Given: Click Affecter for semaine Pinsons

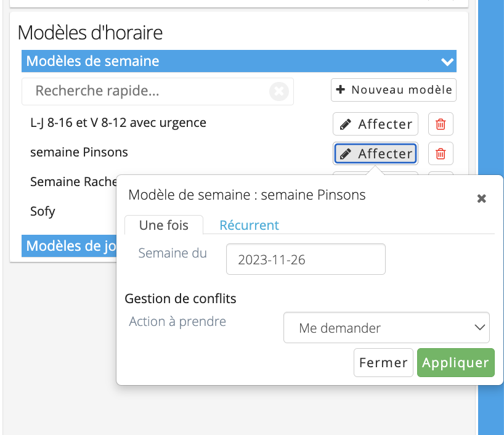Looking at the screenshot, I should [x=375, y=153].
